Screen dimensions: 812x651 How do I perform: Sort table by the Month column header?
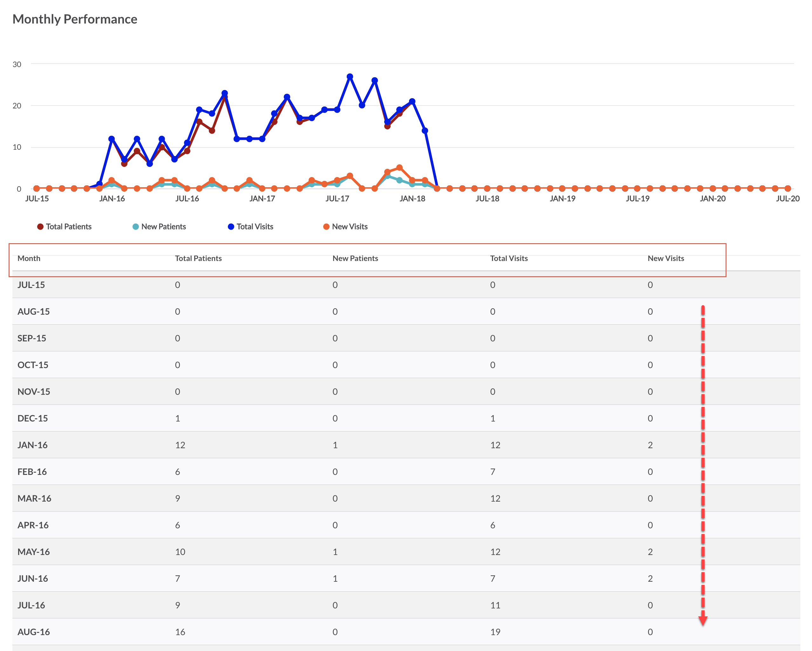tap(29, 258)
